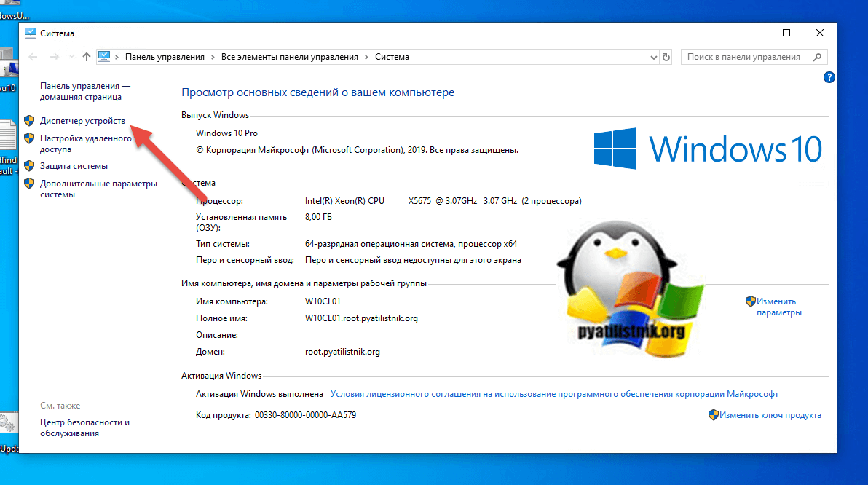Click the magnifier icon in search box
Image resolution: width=868 pixels, height=485 pixels.
coord(817,57)
